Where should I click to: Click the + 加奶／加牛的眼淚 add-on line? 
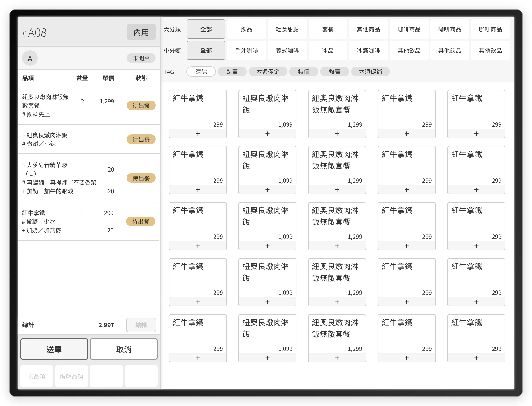click(48, 191)
